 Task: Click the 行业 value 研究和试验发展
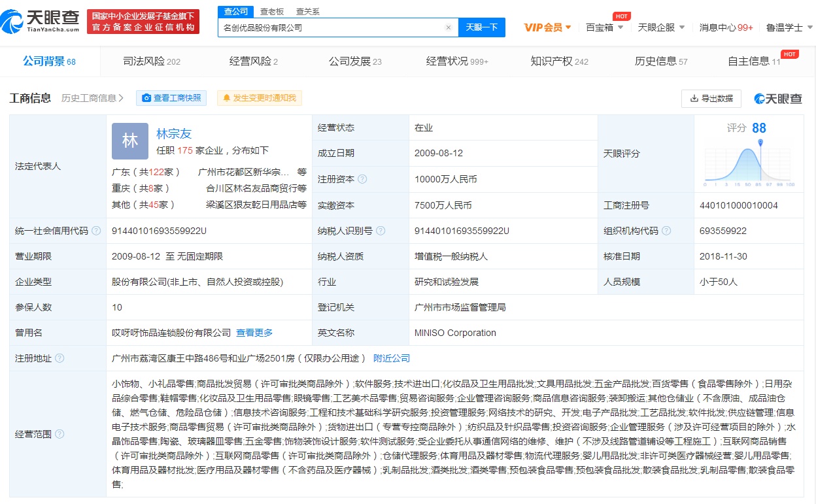(447, 282)
